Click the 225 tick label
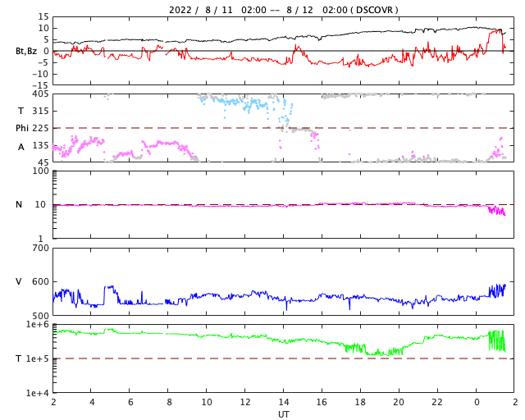The width and height of the screenshot is (525, 420). tap(40, 128)
